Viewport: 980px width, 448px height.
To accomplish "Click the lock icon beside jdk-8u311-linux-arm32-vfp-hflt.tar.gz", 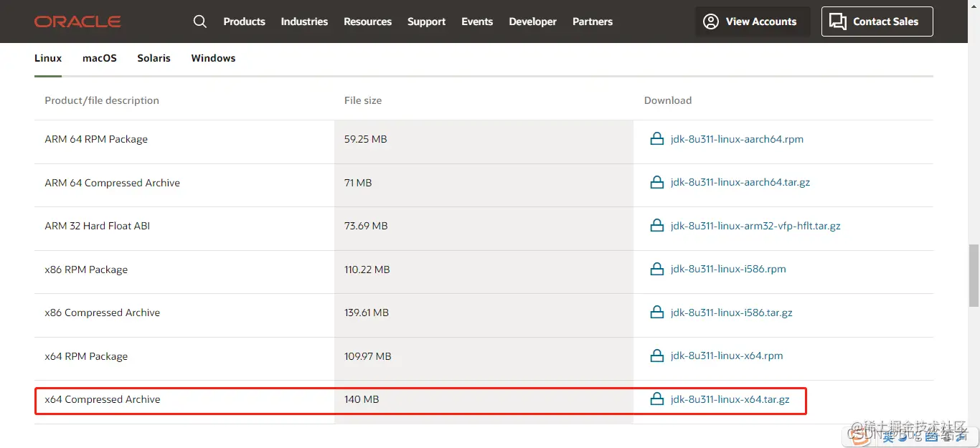I will (656, 226).
